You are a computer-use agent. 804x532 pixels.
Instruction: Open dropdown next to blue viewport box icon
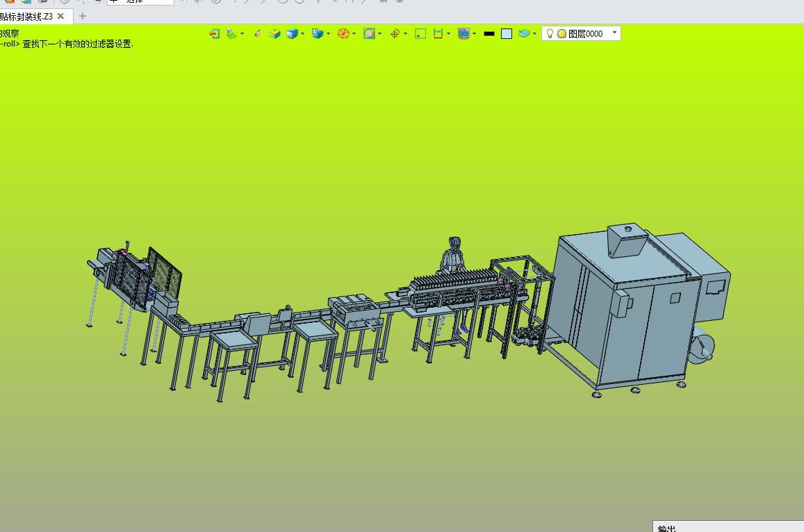(328, 34)
